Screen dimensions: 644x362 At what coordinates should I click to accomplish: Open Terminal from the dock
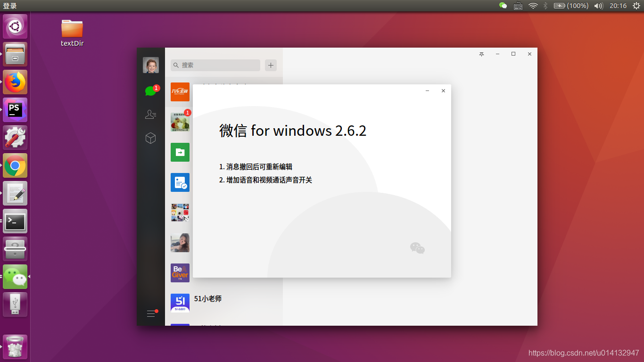15,221
